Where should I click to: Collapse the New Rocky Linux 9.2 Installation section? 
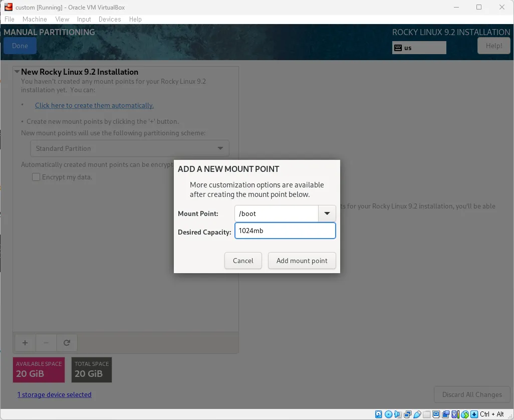pyautogui.click(x=17, y=72)
